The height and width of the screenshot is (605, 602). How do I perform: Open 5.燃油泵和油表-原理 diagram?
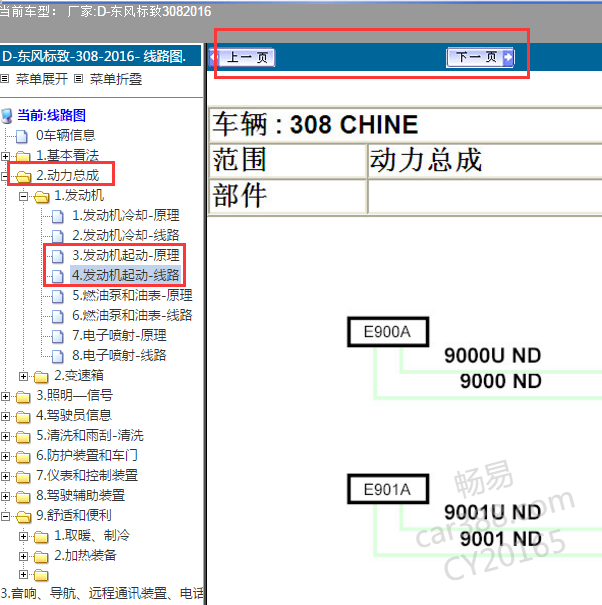(132, 295)
